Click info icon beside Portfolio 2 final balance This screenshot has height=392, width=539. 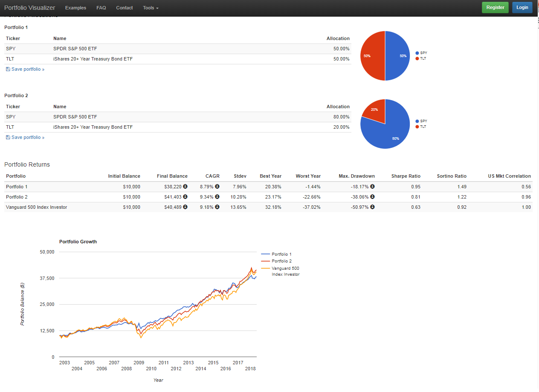click(185, 197)
